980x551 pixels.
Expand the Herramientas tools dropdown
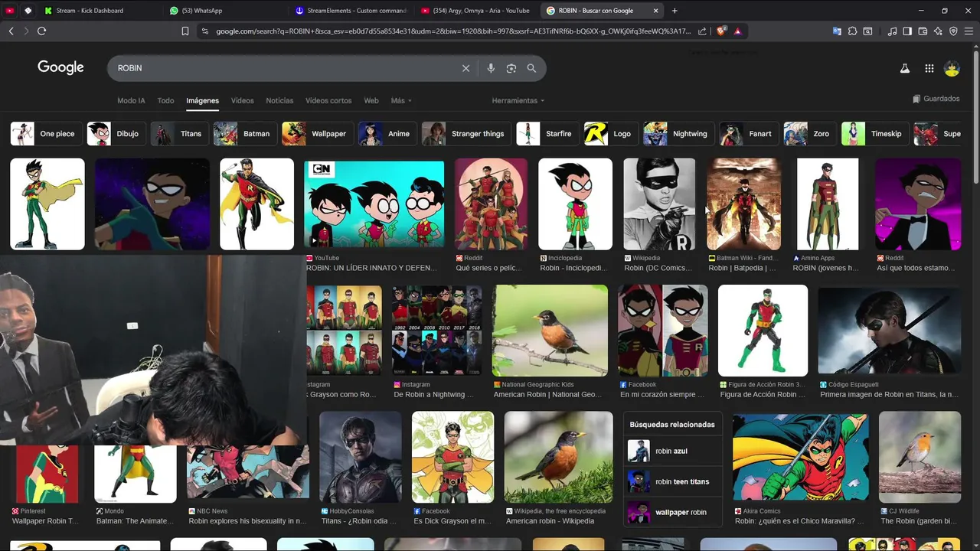[518, 101]
